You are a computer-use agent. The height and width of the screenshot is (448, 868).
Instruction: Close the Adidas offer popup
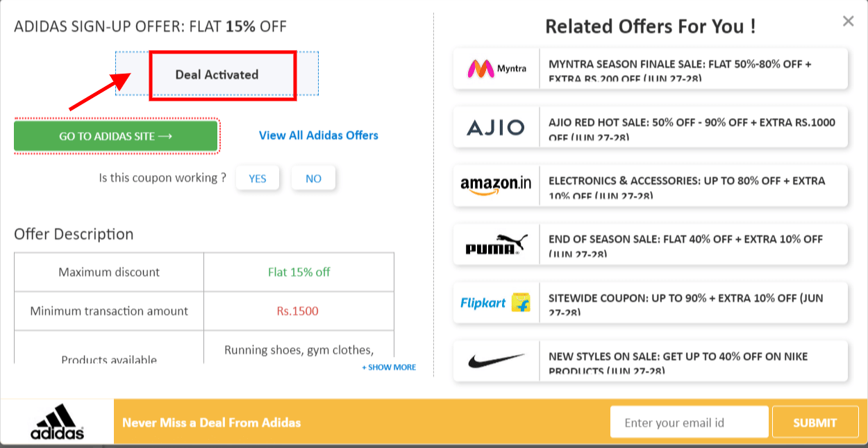(848, 21)
